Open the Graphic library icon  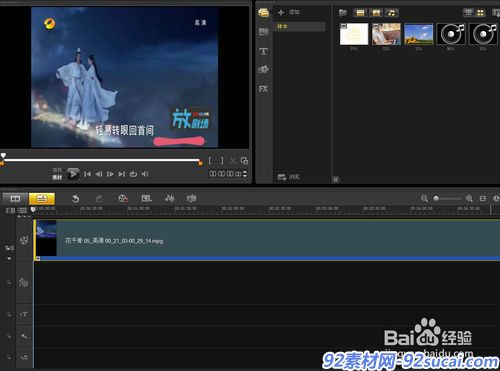pyautogui.click(x=263, y=70)
